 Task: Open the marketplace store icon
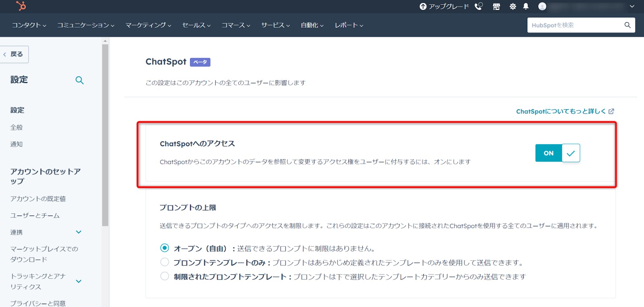[496, 6]
